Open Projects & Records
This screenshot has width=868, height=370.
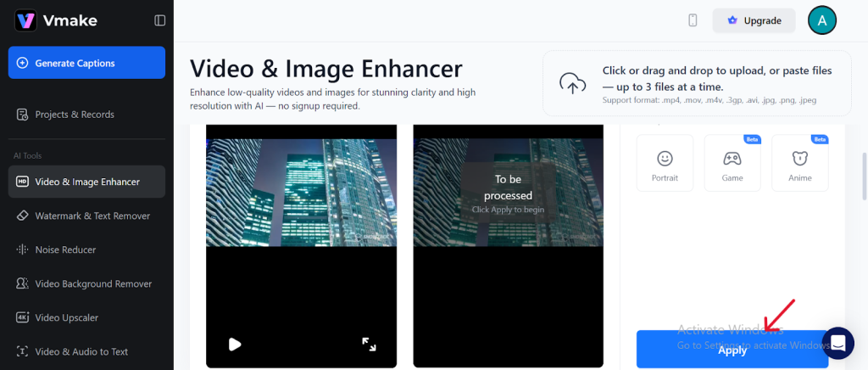pyautogui.click(x=75, y=115)
